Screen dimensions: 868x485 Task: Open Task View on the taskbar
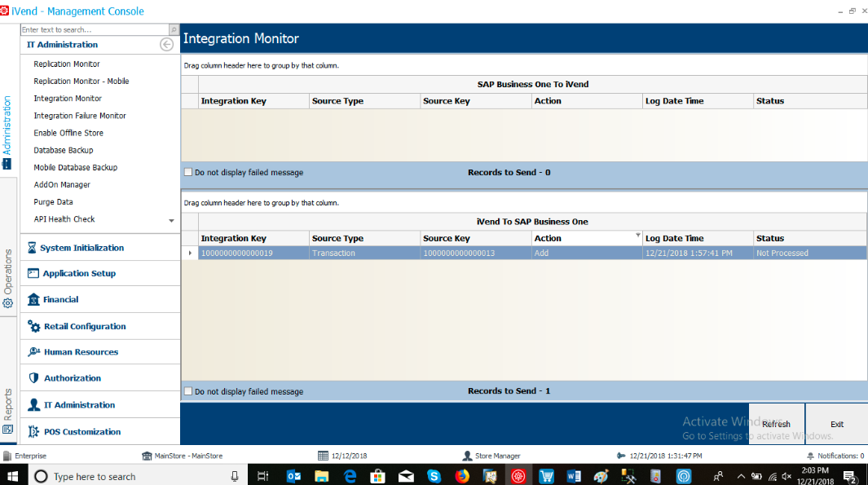click(x=263, y=476)
